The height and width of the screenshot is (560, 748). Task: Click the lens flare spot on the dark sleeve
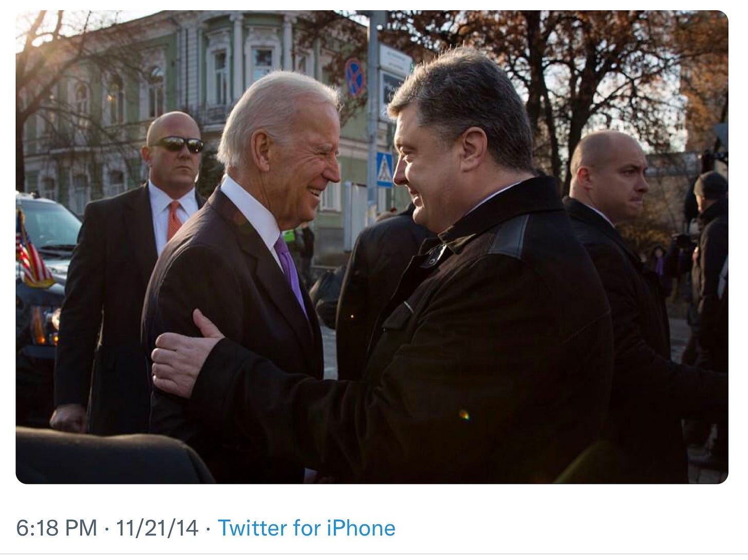[464, 414]
